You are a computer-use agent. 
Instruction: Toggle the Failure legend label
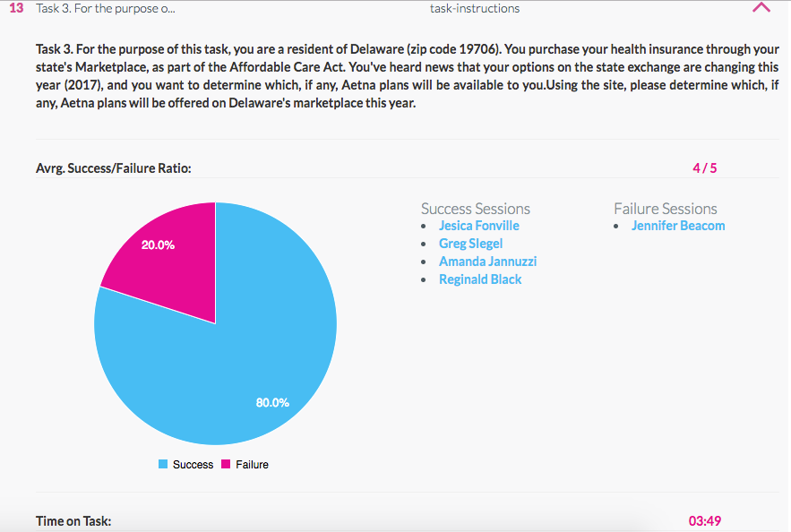252,465
